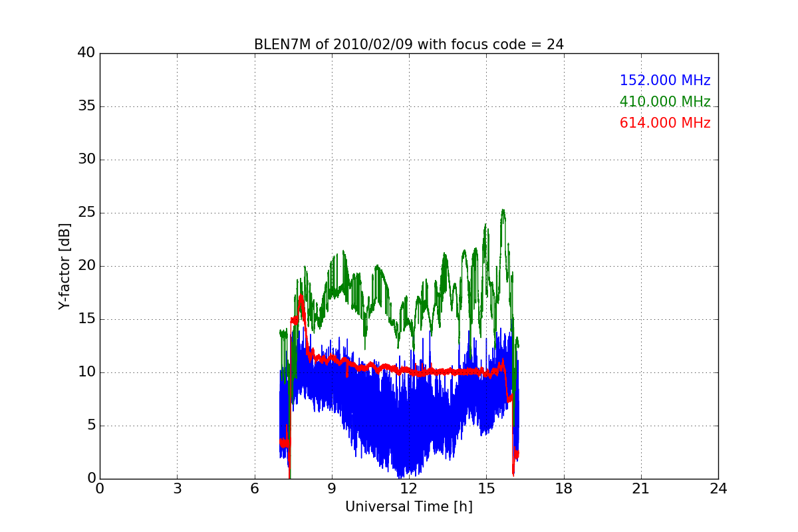
Task: Click the y-axis tick label 30
Action: pos(86,160)
